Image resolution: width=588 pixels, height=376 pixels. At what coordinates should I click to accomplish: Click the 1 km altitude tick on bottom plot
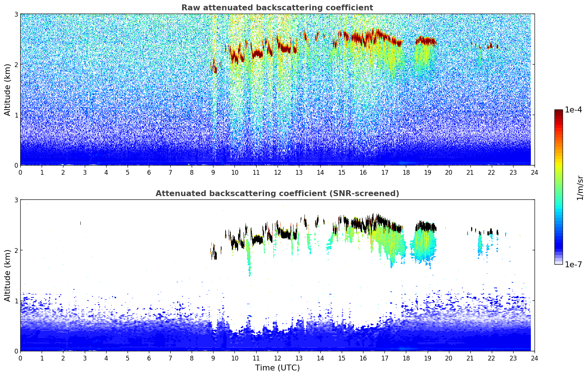(16, 301)
